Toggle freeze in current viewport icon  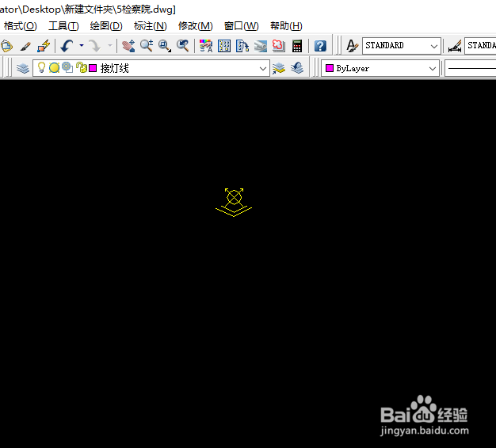click(x=67, y=67)
